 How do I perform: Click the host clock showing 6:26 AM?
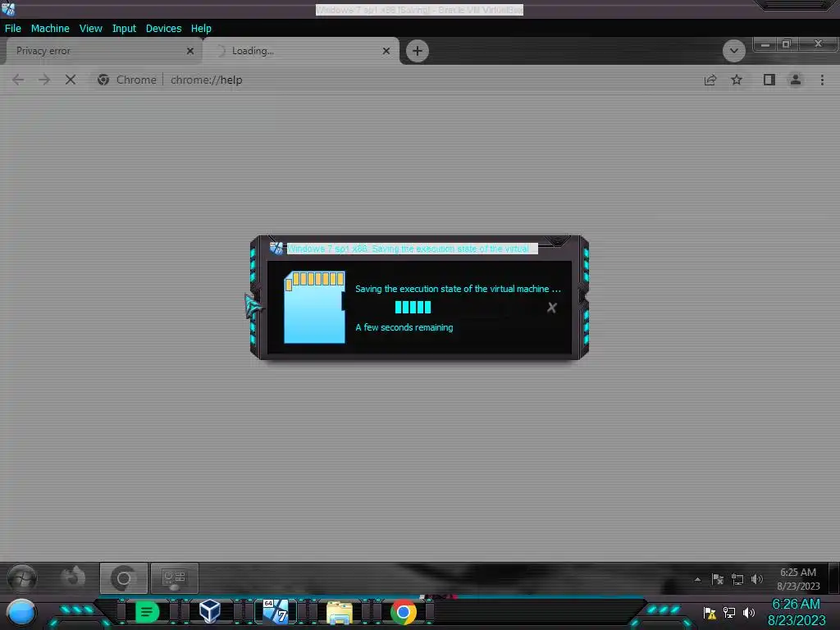click(x=797, y=612)
